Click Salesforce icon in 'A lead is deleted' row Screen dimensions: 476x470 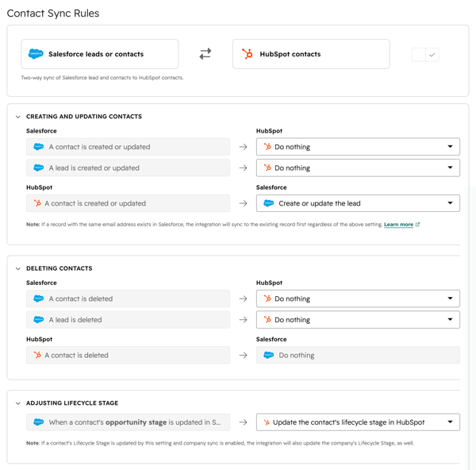click(39, 320)
